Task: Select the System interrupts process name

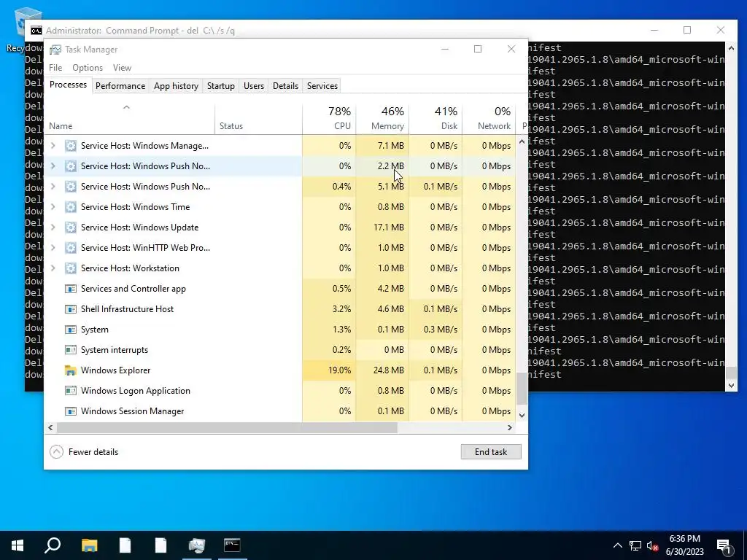Action: point(115,351)
